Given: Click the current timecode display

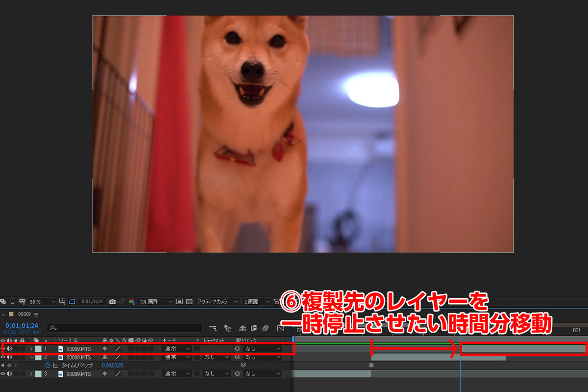Looking at the screenshot, I should [21, 326].
